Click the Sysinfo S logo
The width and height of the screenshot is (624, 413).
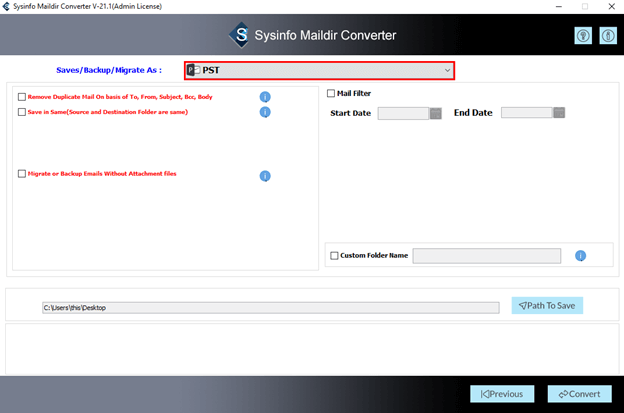pyautogui.click(x=240, y=35)
